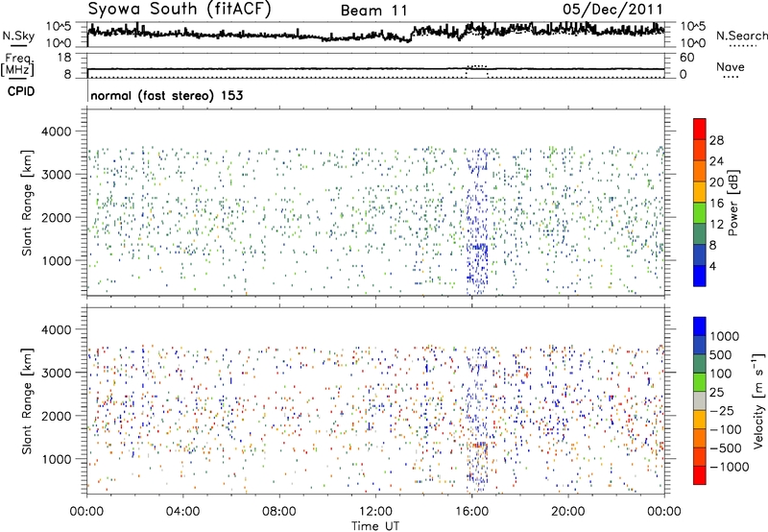Viewport: 768px width, 532px height.
Task: Click 'normal (fast stereo) 153' text
Action: tap(166, 95)
